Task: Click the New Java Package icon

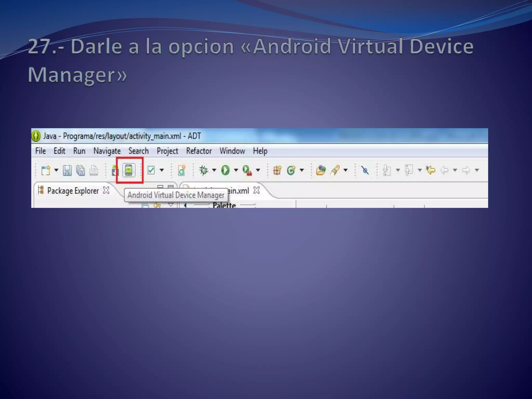Action: [277, 170]
